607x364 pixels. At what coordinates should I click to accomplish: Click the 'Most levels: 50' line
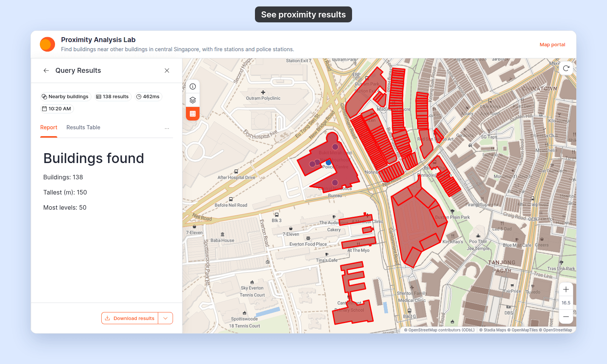tap(65, 208)
